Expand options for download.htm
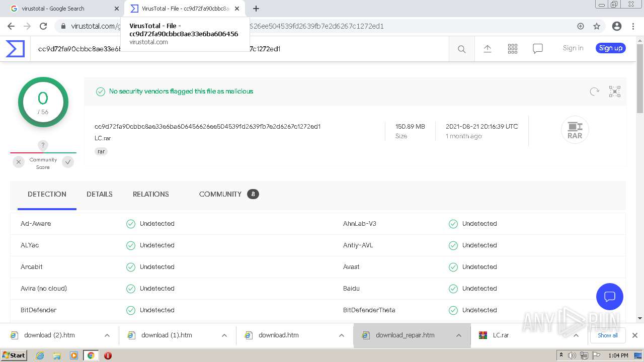The image size is (644, 362). 342,335
